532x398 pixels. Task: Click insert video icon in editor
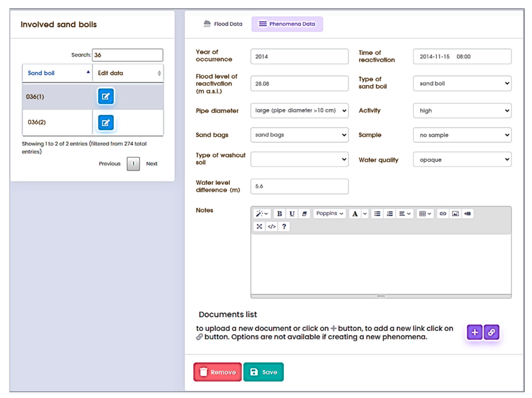click(468, 214)
